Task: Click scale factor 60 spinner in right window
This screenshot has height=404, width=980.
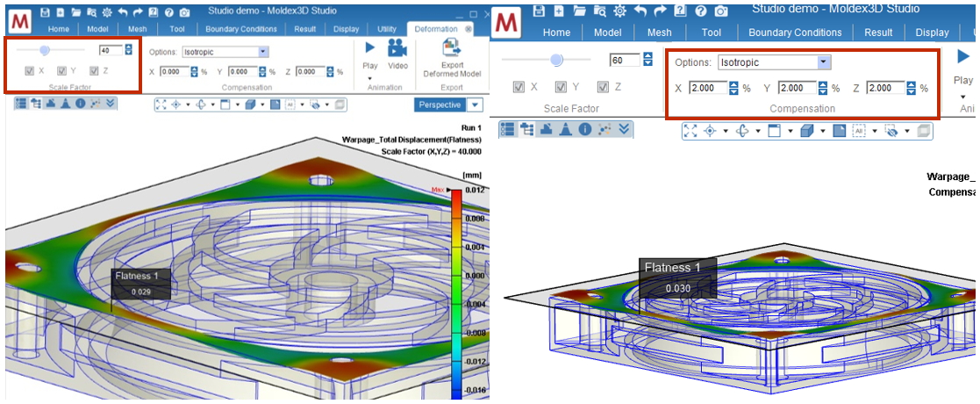Action: 648,60
